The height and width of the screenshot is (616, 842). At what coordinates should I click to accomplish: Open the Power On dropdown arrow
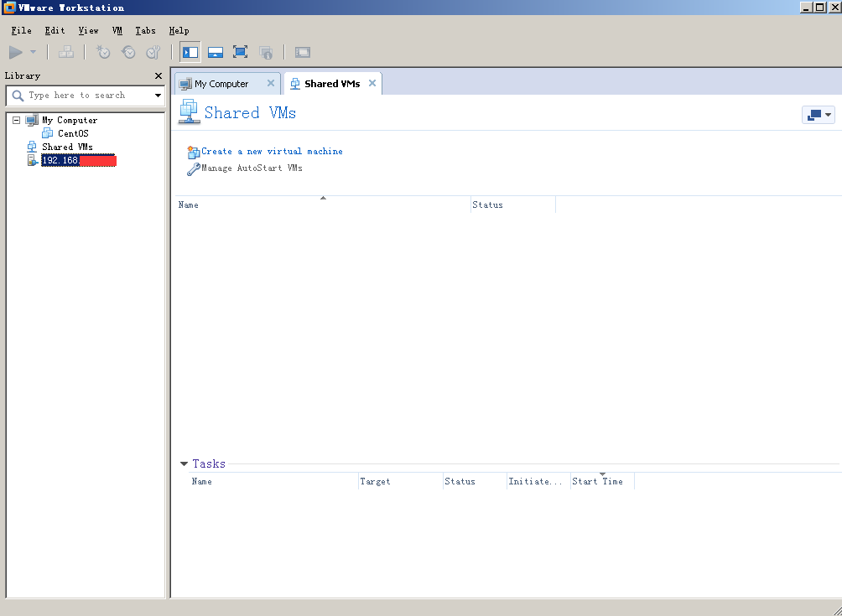(33, 52)
